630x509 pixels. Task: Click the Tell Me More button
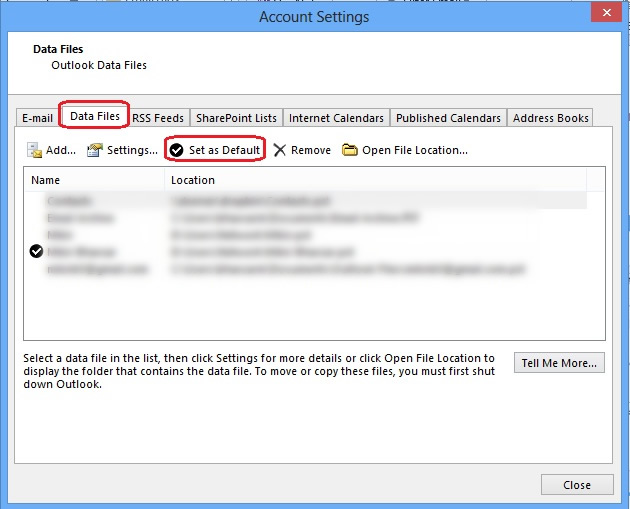coord(559,363)
